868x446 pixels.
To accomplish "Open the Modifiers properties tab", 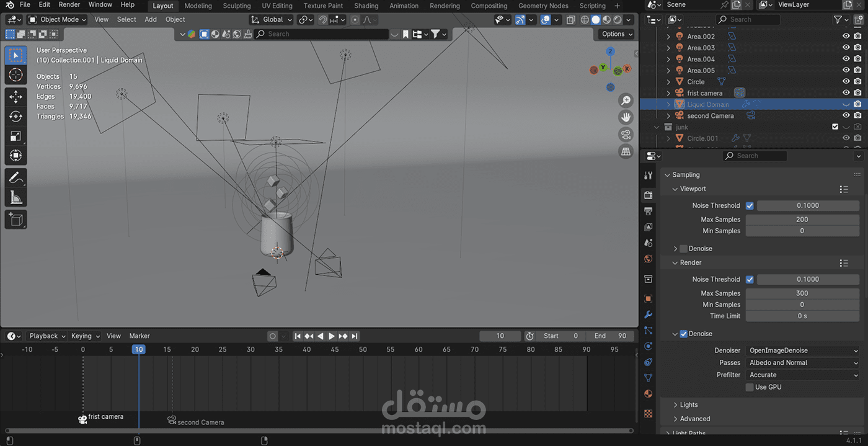I will click(x=649, y=314).
